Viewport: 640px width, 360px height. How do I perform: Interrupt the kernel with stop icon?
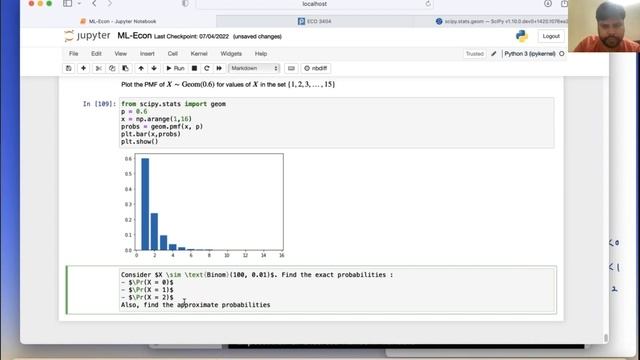coord(194,68)
